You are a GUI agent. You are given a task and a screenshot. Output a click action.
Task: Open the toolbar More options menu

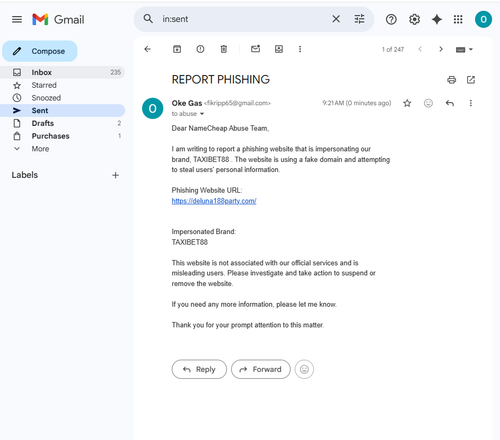point(300,49)
